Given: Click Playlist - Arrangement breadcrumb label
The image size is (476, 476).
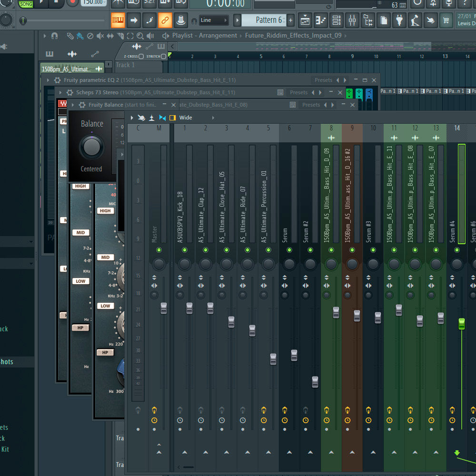Looking at the screenshot, I should 204,36.
